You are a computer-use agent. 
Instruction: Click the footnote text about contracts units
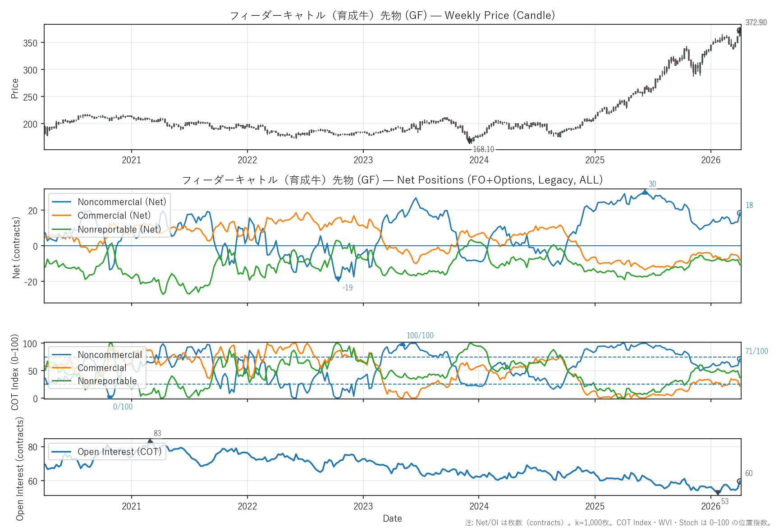click(x=618, y=523)
